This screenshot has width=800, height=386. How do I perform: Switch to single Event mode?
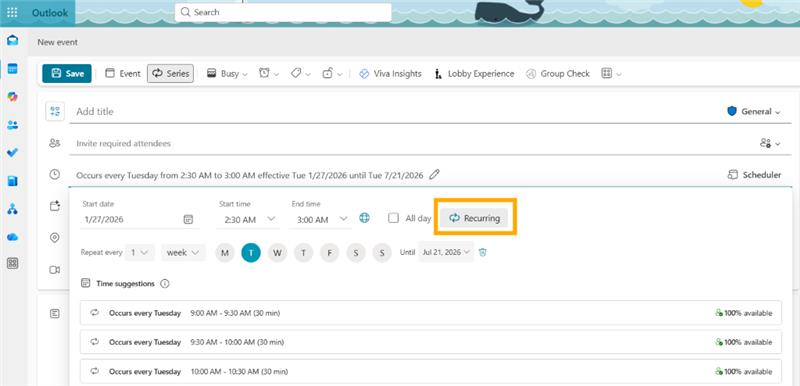(122, 73)
